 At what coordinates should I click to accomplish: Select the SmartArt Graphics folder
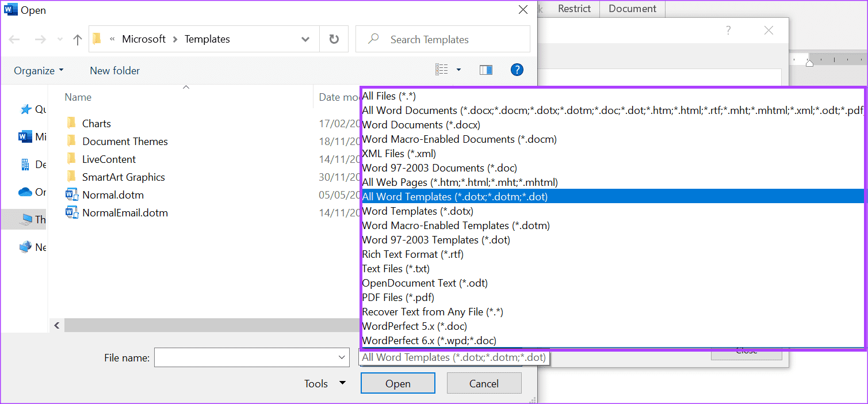(x=124, y=177)
